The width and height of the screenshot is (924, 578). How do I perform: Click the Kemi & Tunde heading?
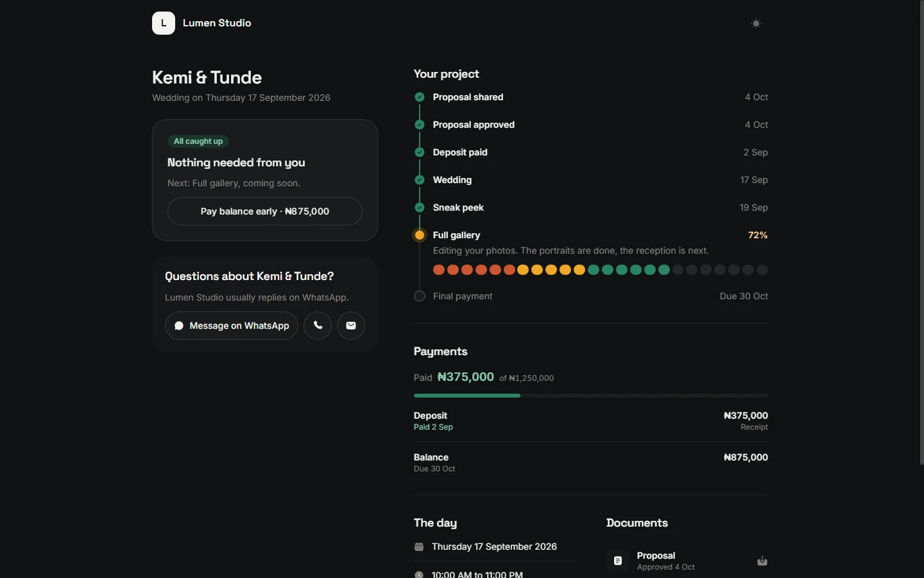pos(207,78)
